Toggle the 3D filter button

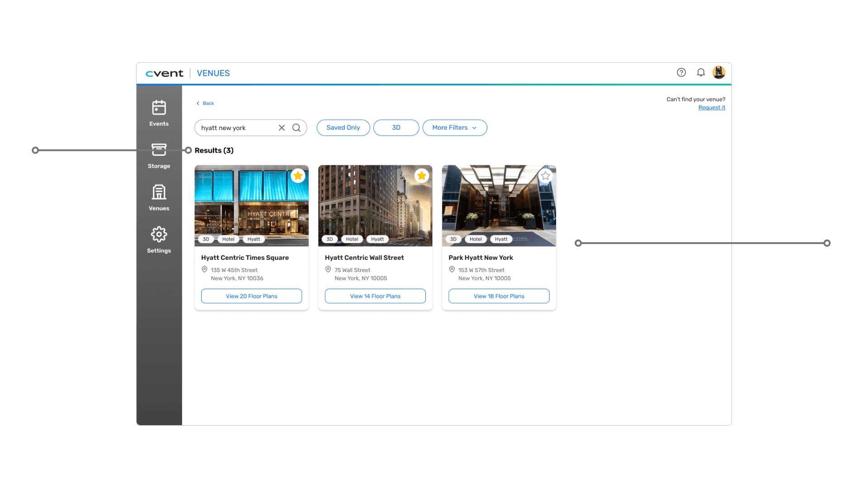pyautogui.click(x=396, y=128)
